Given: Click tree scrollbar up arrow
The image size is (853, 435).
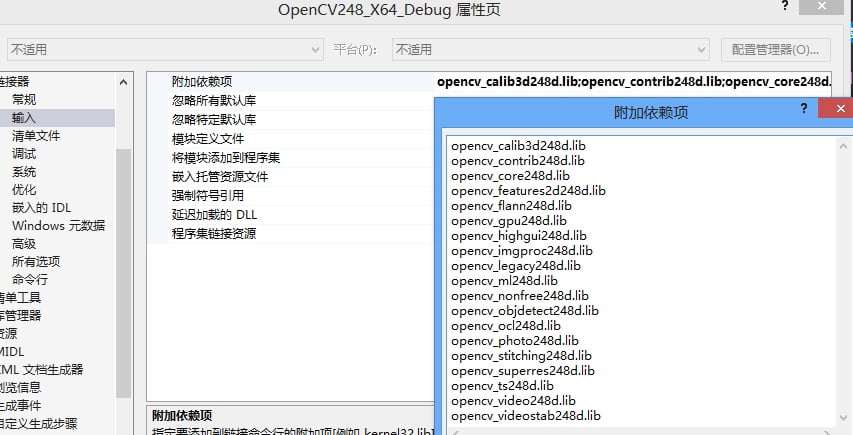Looking at the screenshot, I should point(123,82).
